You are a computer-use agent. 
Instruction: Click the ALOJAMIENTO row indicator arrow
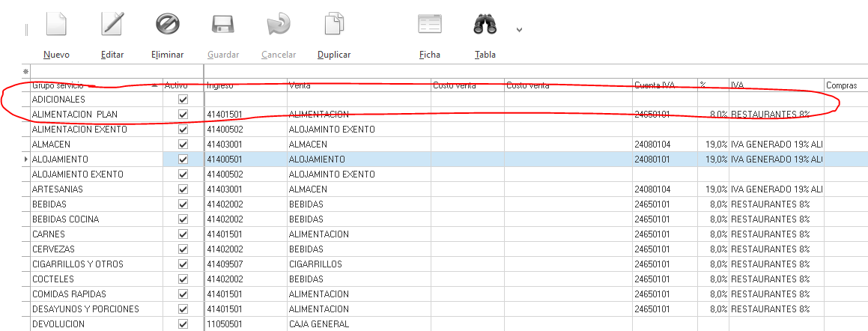click(27, 160)
